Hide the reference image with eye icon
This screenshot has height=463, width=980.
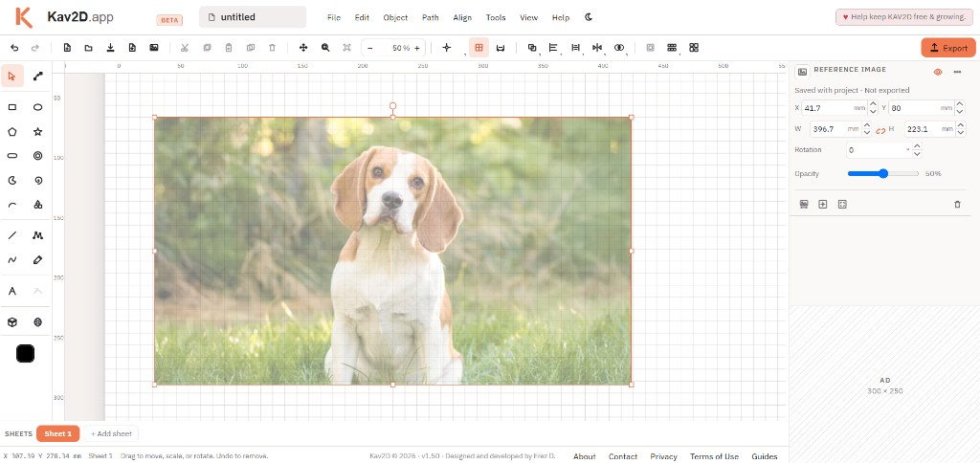pos(938,72)
